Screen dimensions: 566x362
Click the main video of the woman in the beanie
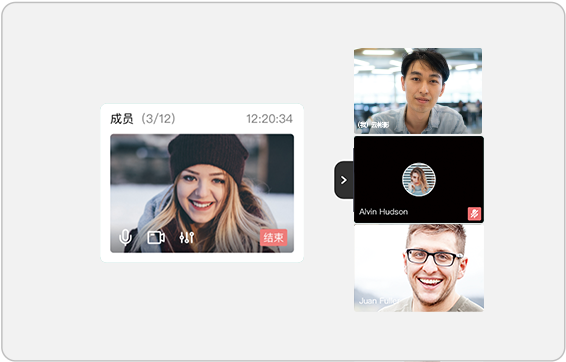202,193
